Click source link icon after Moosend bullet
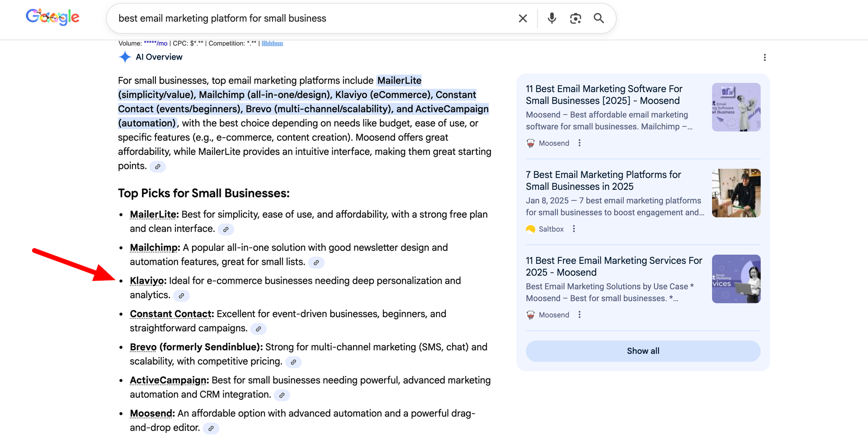This screenshot has height=440, width=868. pos(211,428)
